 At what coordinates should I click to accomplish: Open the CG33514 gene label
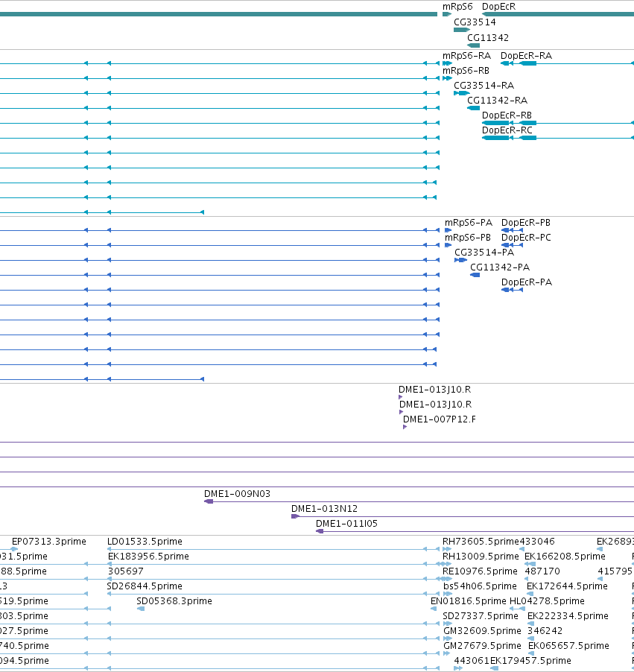tap(475, 22)
